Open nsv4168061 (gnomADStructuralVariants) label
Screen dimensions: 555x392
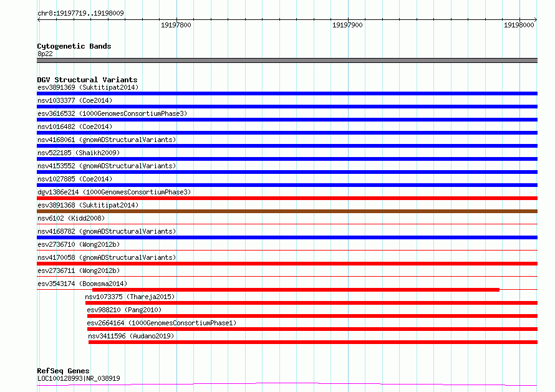pos(107,140)
